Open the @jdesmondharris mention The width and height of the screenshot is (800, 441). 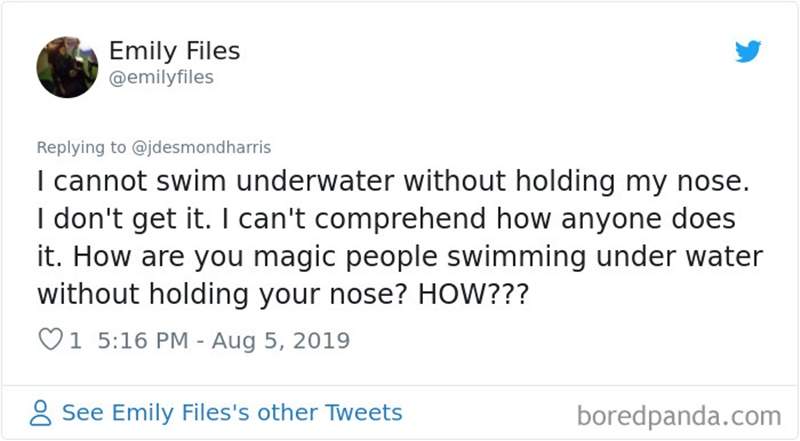(x=203, y=147)
